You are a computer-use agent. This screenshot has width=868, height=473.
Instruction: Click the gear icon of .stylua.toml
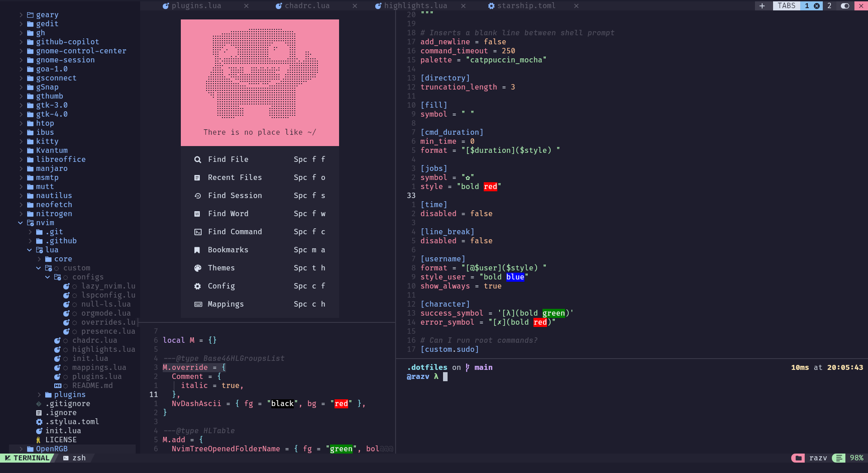coord(39,422)
